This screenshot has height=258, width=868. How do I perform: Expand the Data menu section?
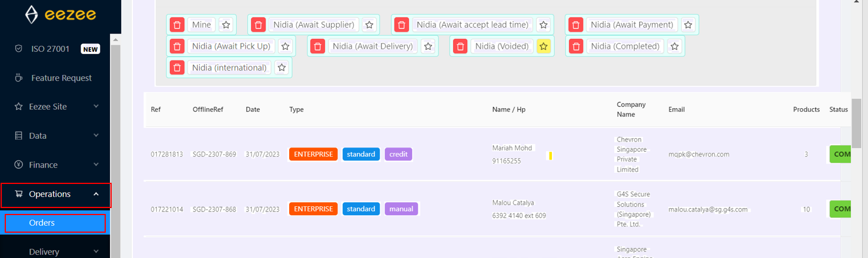pyautogui.click(x=55, y=135)
